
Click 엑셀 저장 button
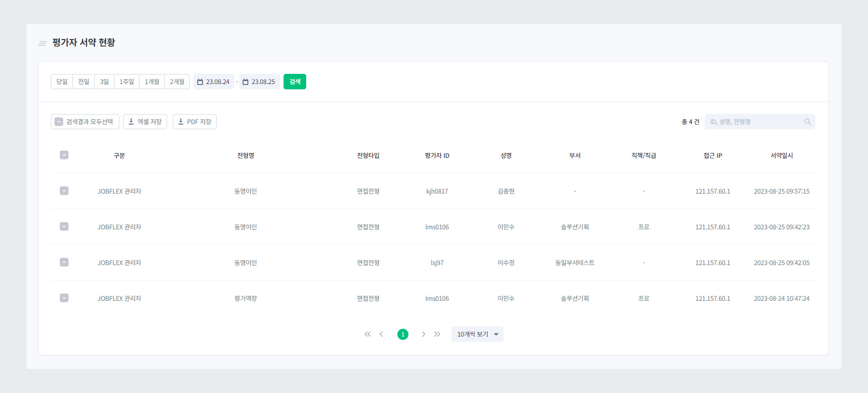point(145,122)
